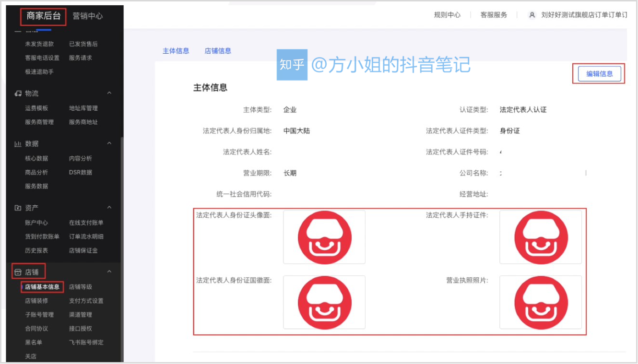This screenshot has width=638, height=364.
Task: Open 服务商管理 menu item
Action: point(39,122)
